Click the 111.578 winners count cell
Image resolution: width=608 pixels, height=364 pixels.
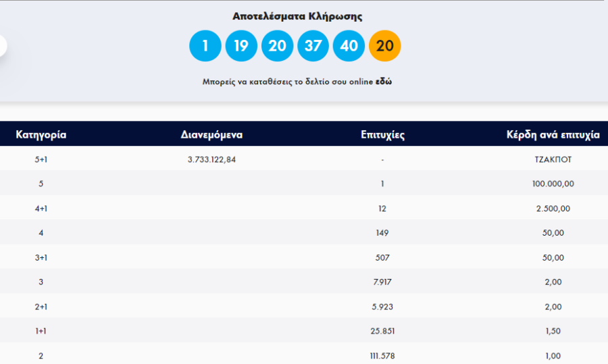click(382, 356)
